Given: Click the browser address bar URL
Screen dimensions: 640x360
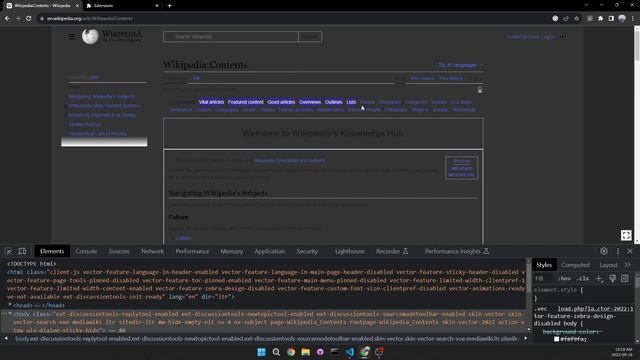Looking at the screenshot, I should tap(90, 18).
